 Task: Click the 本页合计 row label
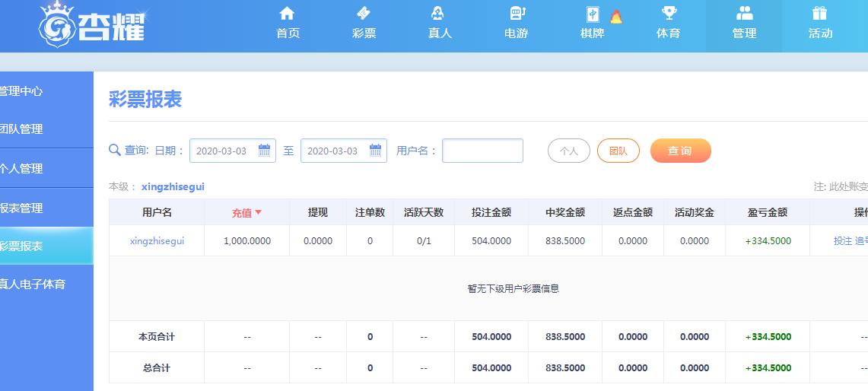click(x=157, y=337)
